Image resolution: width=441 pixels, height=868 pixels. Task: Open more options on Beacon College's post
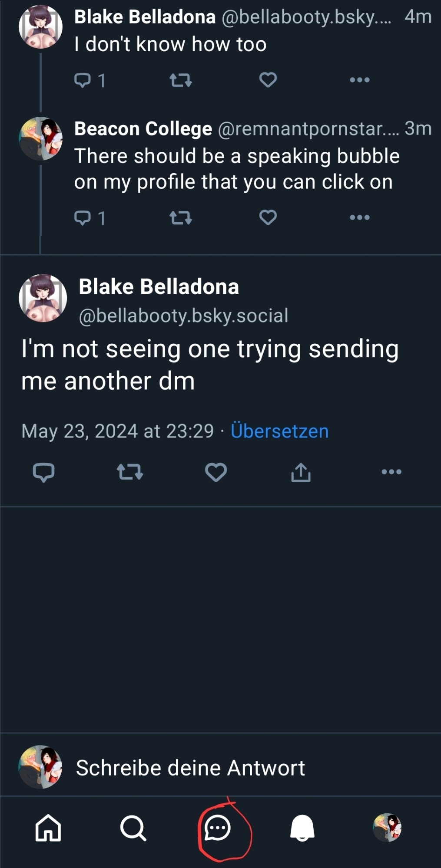click(x=359, y=217)
